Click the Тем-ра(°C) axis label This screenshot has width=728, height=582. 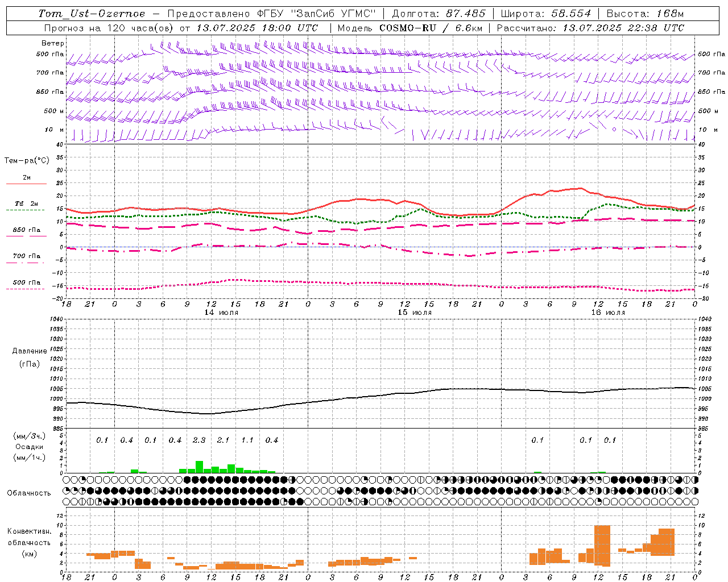tap(27, 161)
